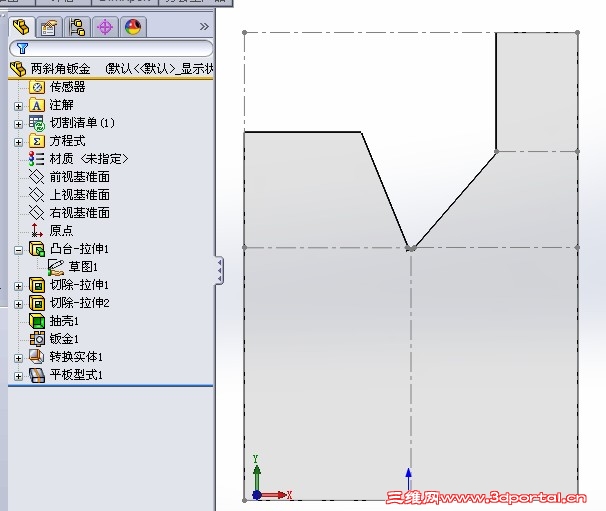Select the 传感器 tree item

(x=67, y=87)
